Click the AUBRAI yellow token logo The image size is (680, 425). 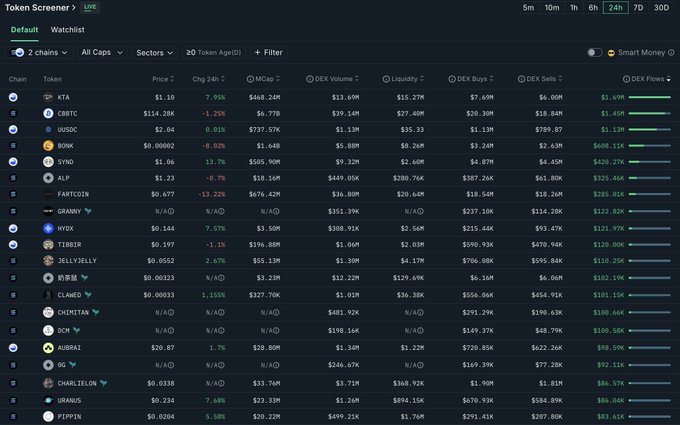coord(48,347)
